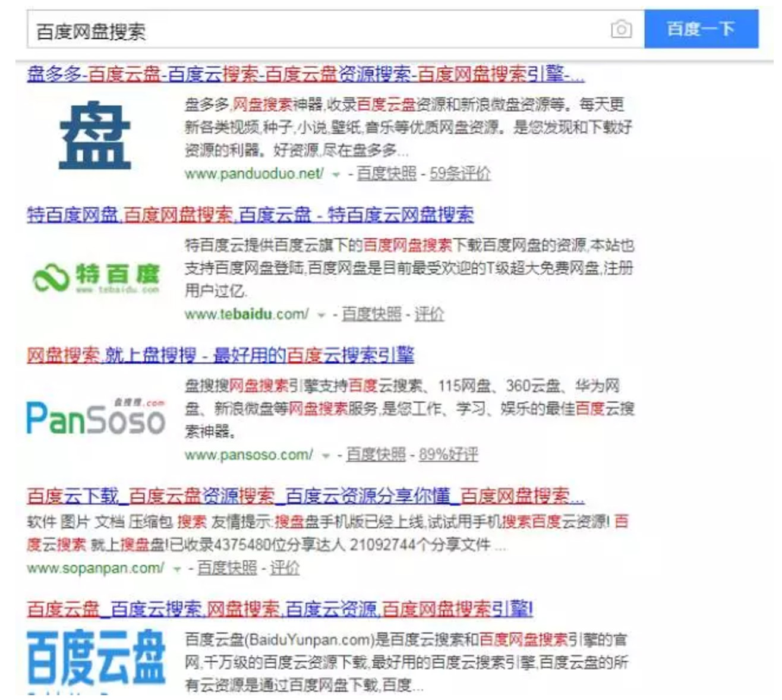Viewport: 782px width, 700px height.
Task: Expand the arrow beside www.panduoduo.net
Action: pyautogui.click(x=336, y=175)
